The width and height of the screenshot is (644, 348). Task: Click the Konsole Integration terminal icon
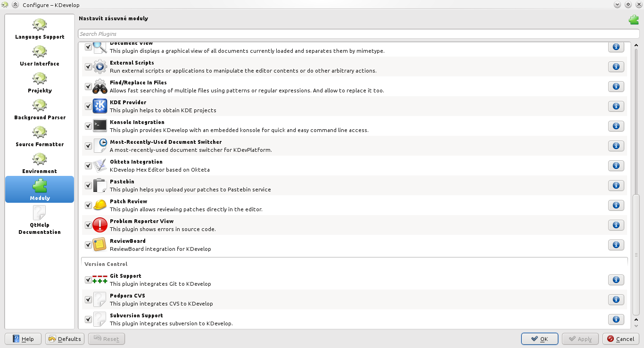(x=100, y=126)
